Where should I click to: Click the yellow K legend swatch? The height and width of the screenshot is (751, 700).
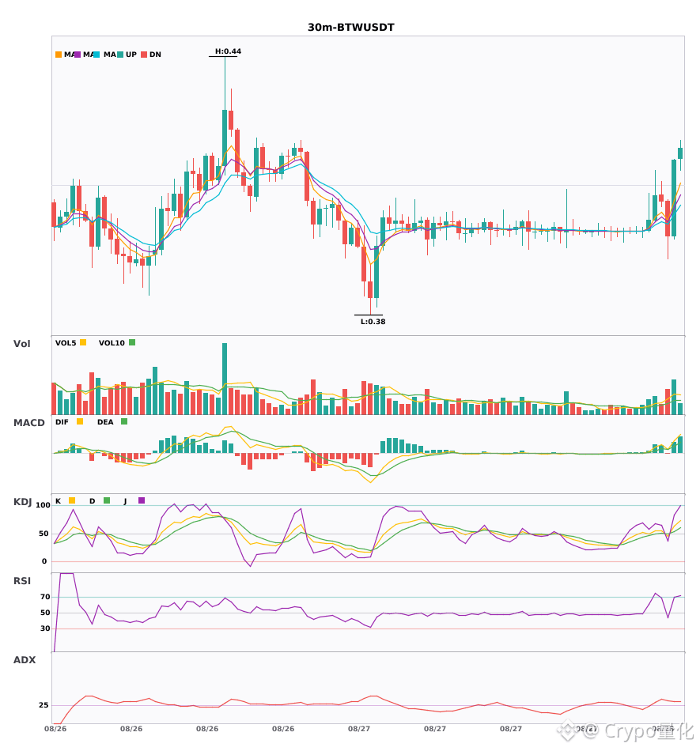[72, 500]
